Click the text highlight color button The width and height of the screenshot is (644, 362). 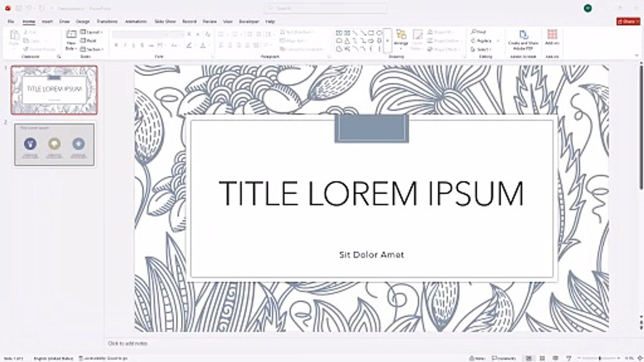point(190,45)
